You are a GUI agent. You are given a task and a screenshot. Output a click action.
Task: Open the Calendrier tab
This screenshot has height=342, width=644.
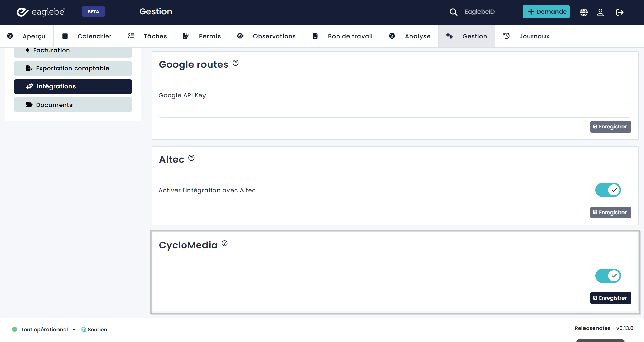[87, 36]
